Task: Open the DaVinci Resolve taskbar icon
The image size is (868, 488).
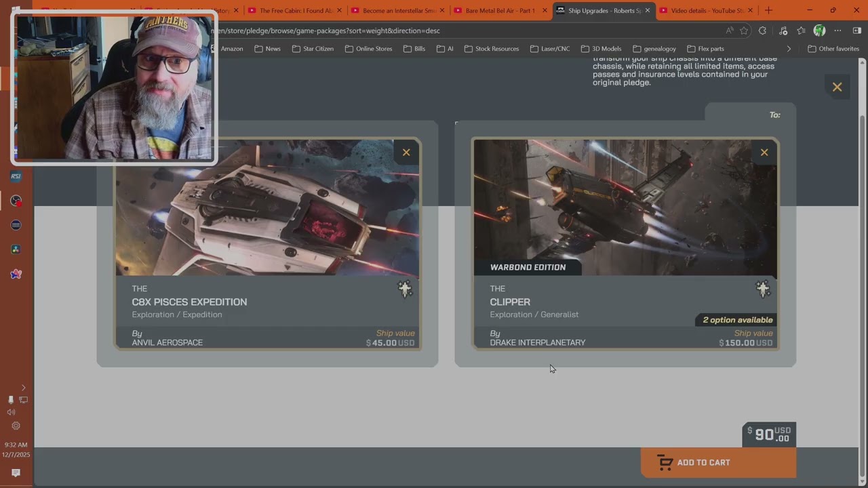Action: click(x=16, y=249)
